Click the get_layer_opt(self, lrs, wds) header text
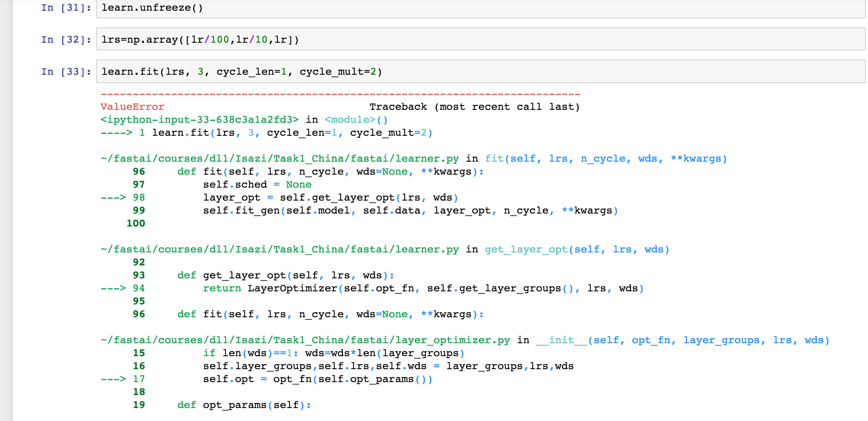This screenshot has height=421, width=868. click(x=577, y=249)
